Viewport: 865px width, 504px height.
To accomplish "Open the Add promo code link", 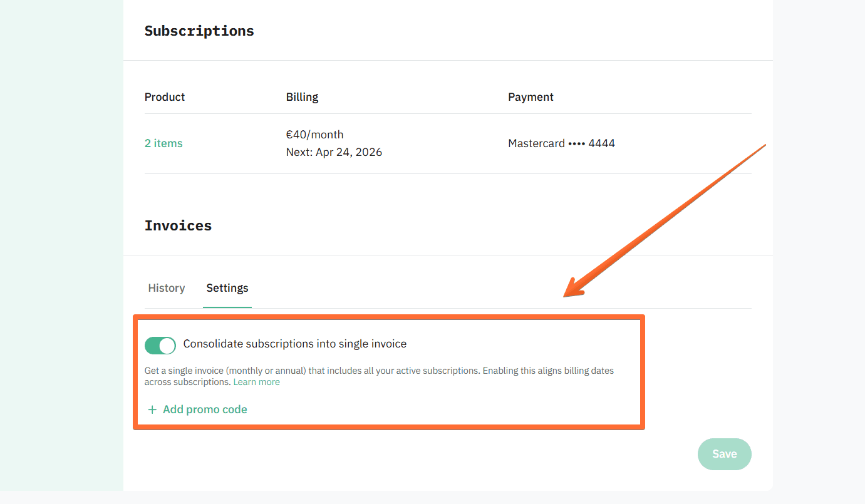I will pos(205,410).
